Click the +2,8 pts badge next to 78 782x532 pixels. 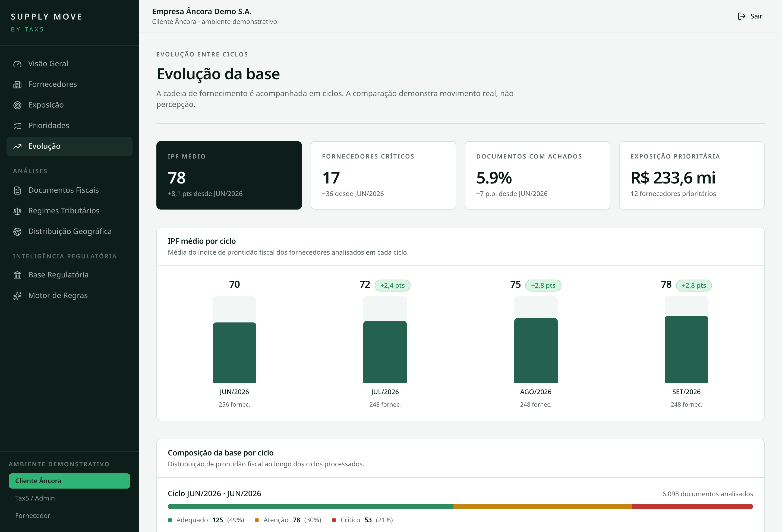tap(693, 286)
